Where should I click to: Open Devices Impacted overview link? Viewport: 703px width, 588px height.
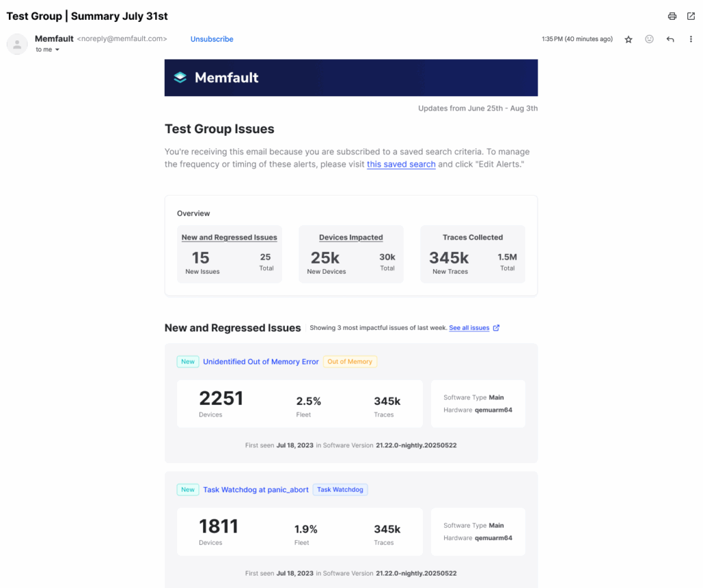point(351,237)
